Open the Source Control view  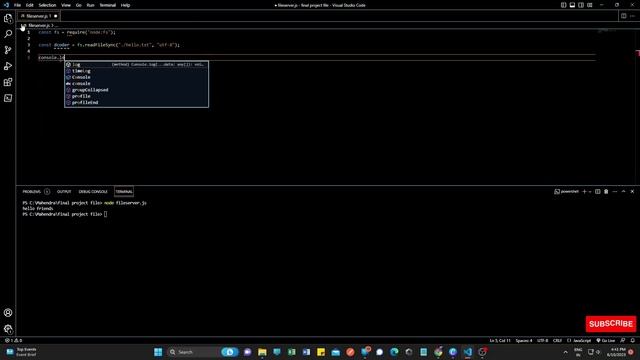8,50
